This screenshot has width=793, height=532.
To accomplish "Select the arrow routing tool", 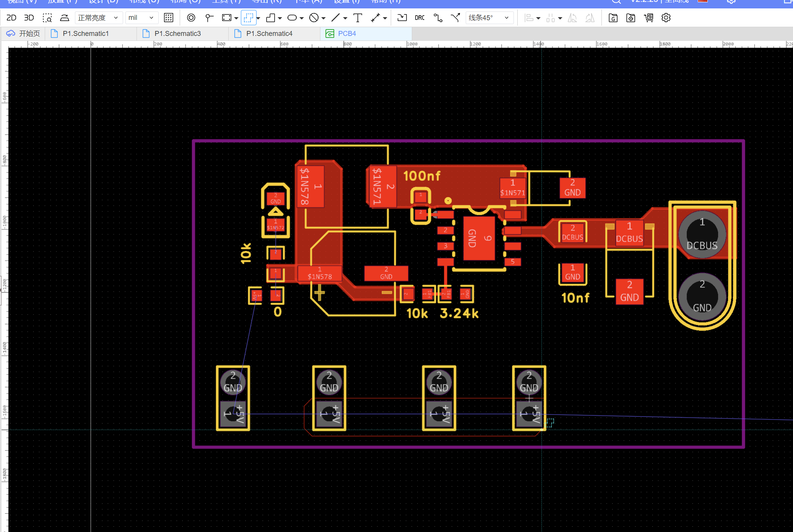I will (x=455, y=18).
